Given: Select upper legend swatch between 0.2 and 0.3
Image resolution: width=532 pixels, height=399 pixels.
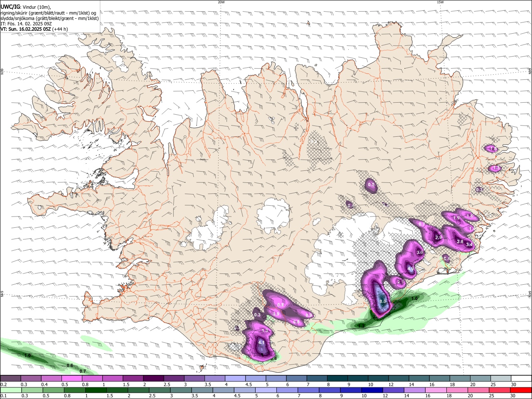Looking at the screenshot, I should click(x=10, y=379).
